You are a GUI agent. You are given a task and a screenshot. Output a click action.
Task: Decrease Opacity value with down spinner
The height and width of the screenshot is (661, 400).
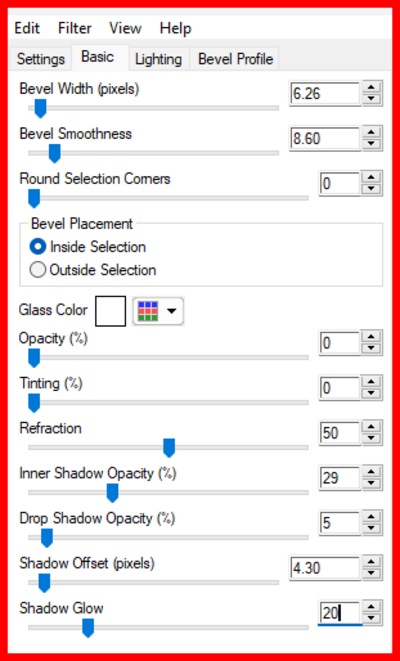[371, 348]
